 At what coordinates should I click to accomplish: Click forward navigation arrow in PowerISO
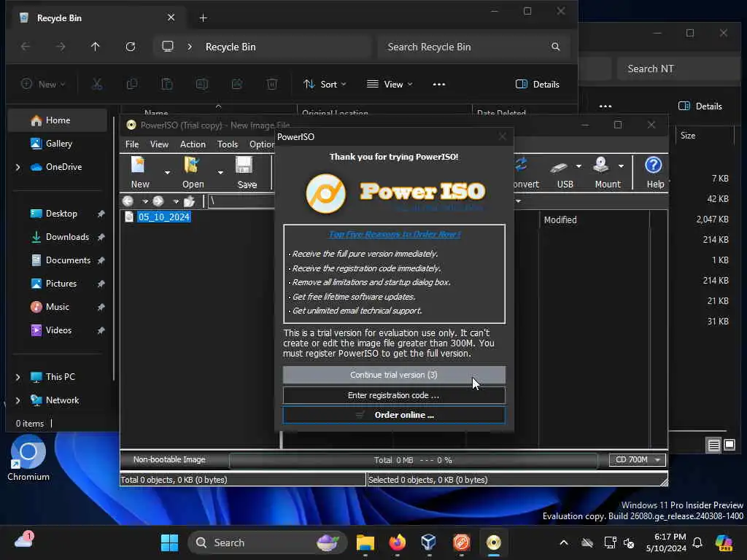(158, 201)
